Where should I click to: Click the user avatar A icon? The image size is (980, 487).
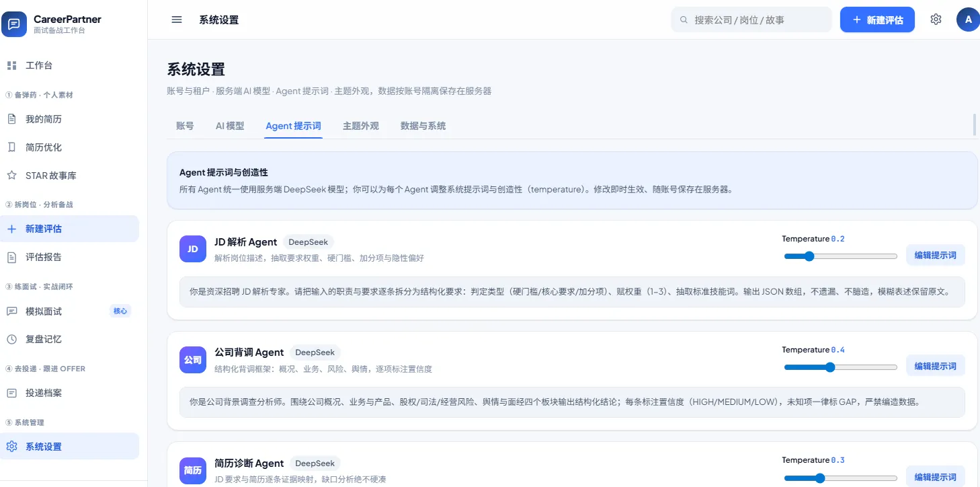968,20
